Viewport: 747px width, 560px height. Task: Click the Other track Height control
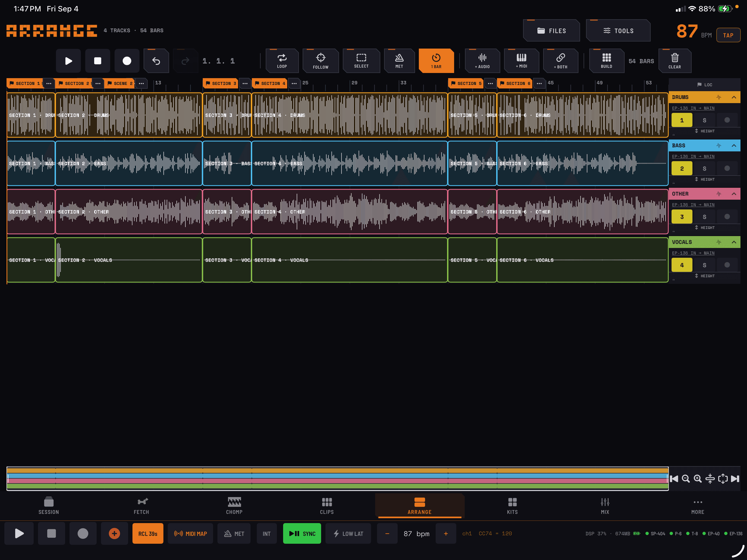pyautogui.click(x=704, y=228)
